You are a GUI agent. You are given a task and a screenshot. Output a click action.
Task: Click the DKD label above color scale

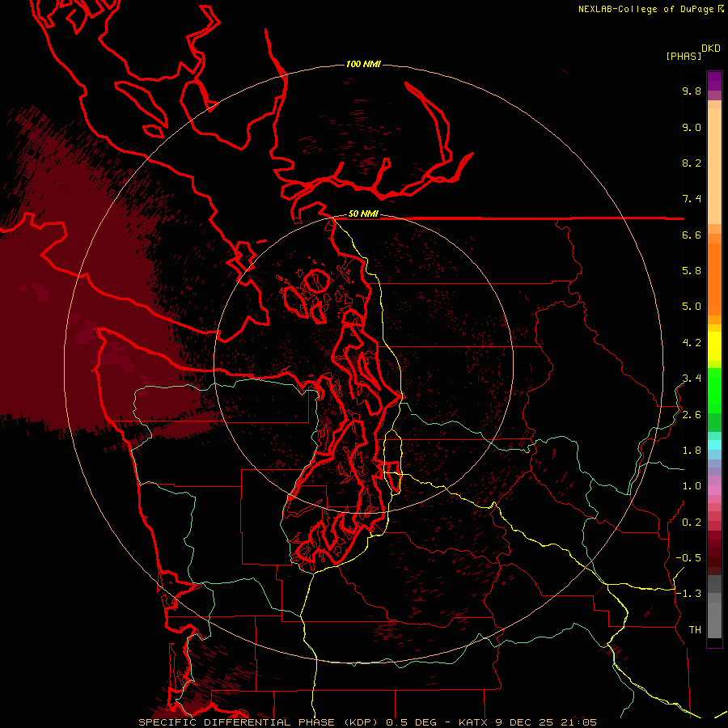tap(711, 49)
